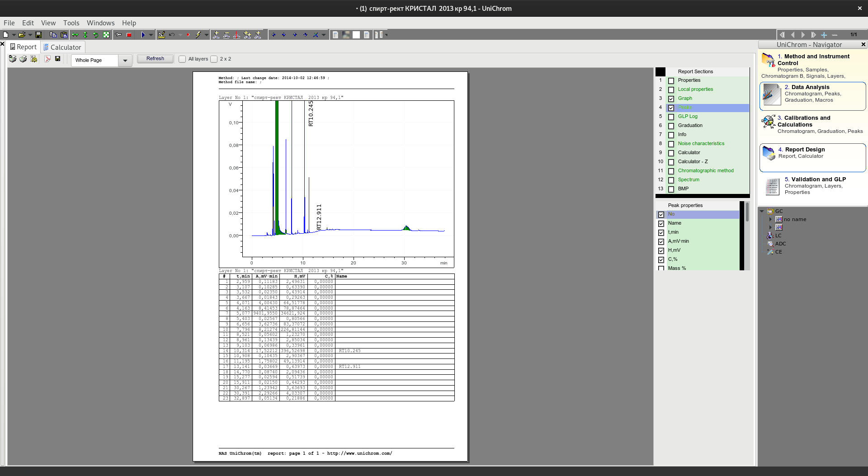Check the GLP Log report section
Screen dimensions: 868x476
[671, 117]
